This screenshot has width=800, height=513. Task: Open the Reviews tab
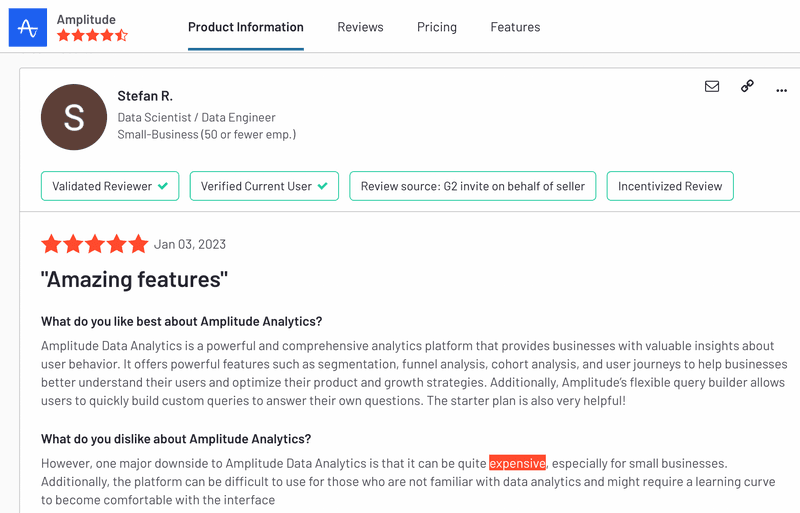point(360,27)
